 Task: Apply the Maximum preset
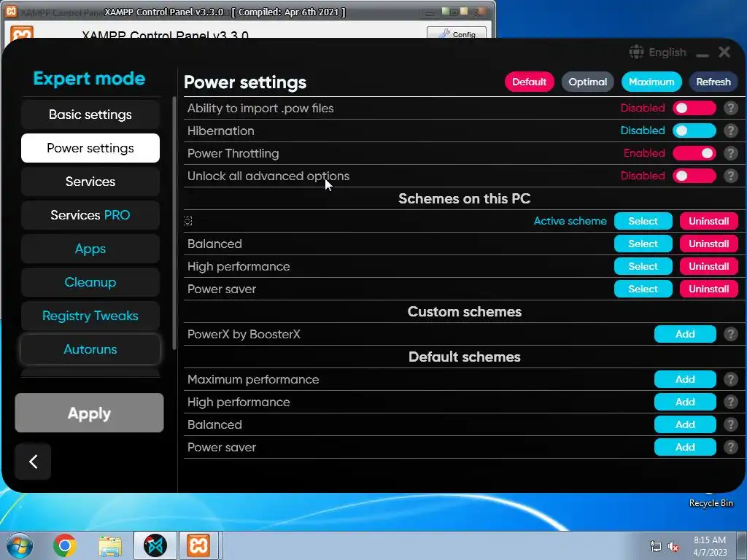click(x=651, y=82)
